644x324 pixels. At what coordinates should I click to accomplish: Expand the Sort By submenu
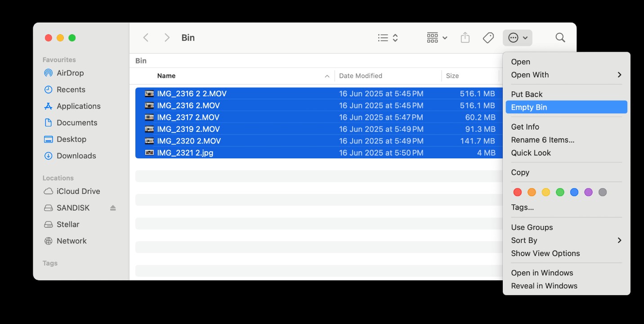coord(566,240)
